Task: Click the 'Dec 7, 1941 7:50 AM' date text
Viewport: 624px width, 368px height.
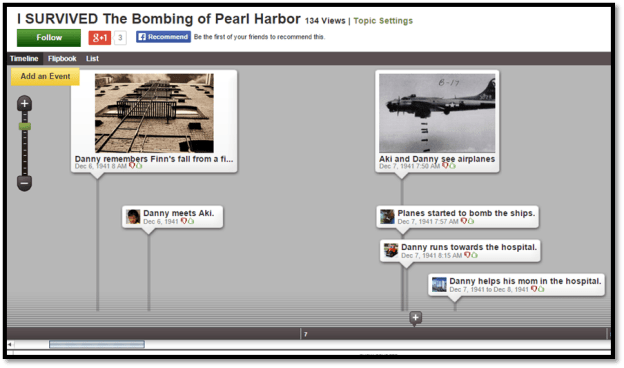Action: (410, 166)
